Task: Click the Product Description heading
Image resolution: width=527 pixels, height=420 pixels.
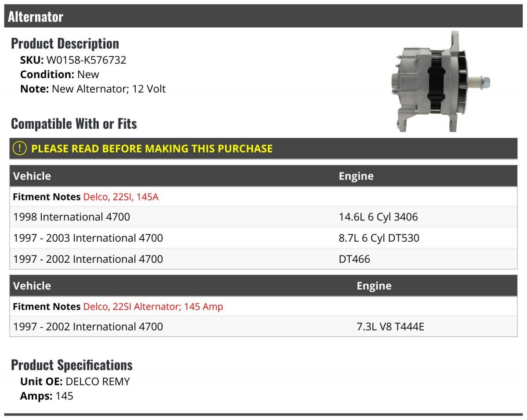Action: tap(65, 43)
